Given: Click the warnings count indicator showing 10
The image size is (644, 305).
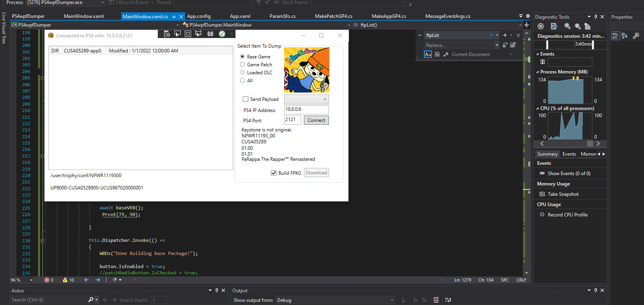Looking at the screenshot, I should point(68,280).
